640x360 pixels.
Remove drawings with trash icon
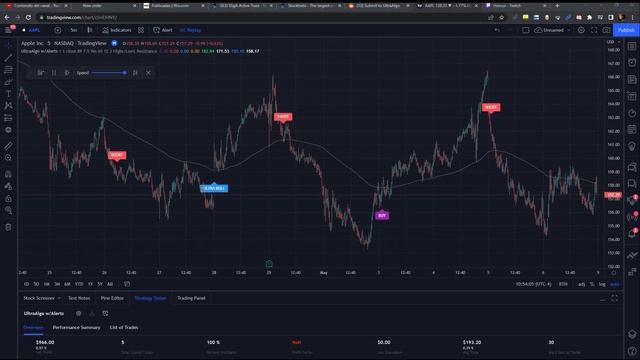point(8,227)
